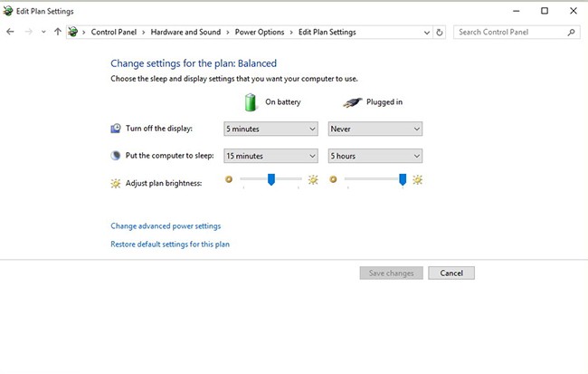Click the high brightness sun icon for battery
Viewport: 588px width, 374px height.
[313, 179]
